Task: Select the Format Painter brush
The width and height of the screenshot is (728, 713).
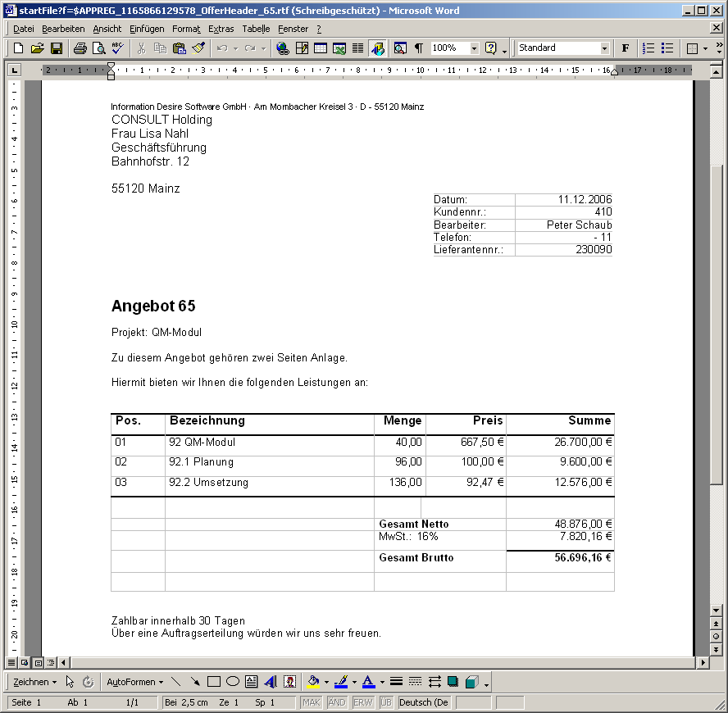Action: [x=198, y=48]
